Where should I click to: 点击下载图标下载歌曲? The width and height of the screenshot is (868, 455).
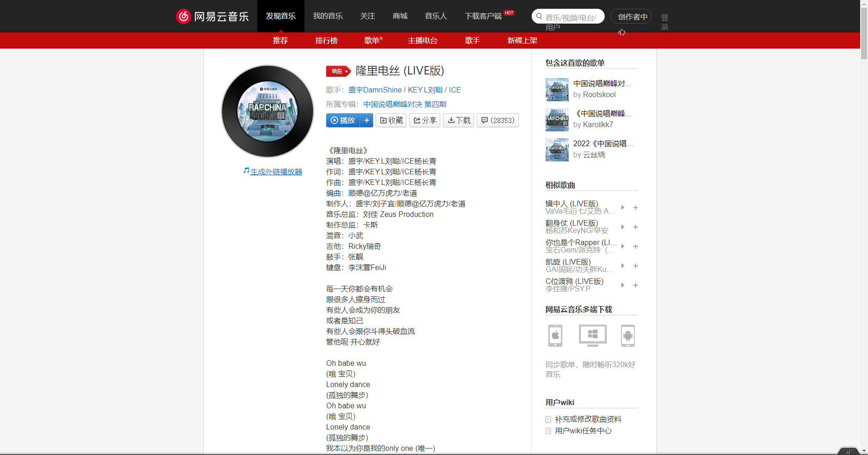pos(458,120)
